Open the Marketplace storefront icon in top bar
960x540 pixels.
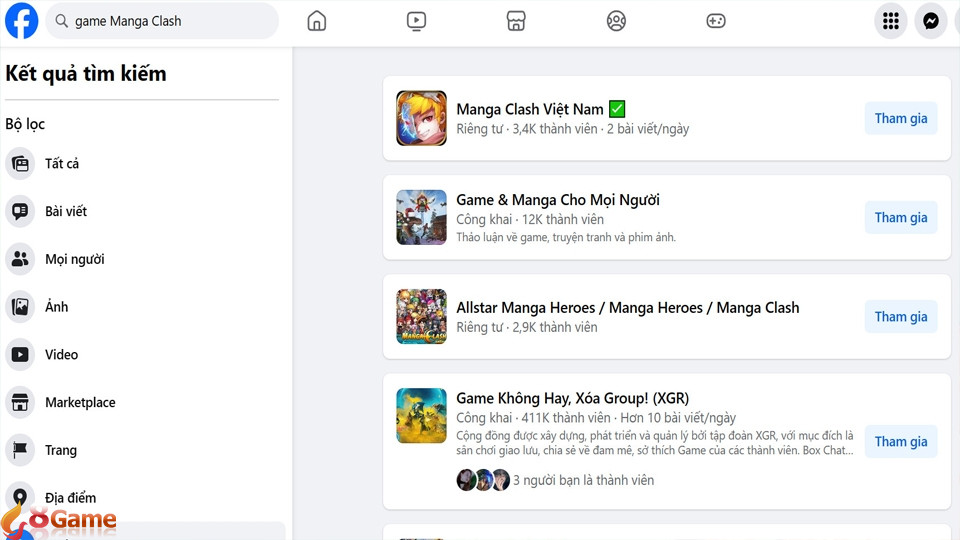click(516, 21)
